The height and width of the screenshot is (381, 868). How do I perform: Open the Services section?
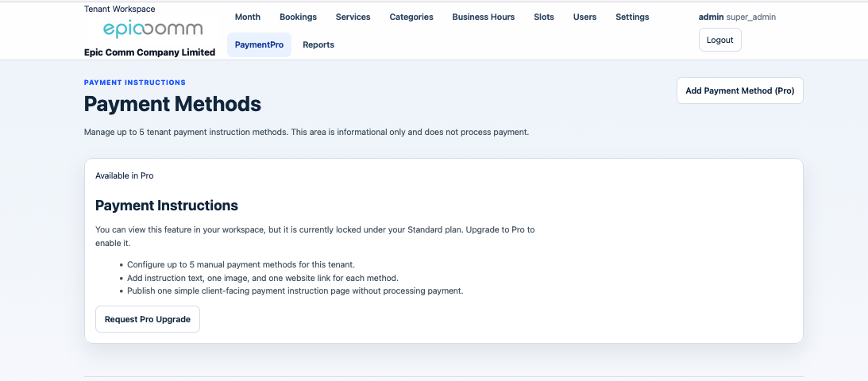coord(353,17)
